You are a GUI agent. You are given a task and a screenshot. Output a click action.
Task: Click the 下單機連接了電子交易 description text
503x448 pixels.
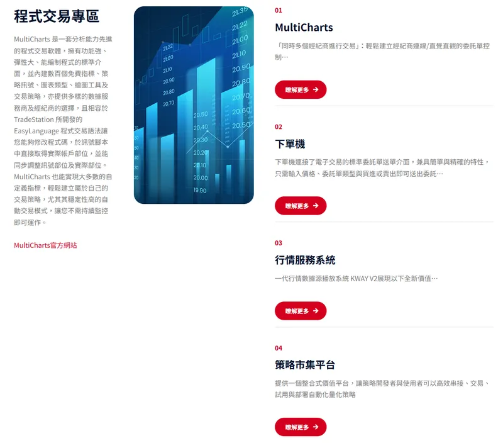pyautogui.click(x=382, y=168)
